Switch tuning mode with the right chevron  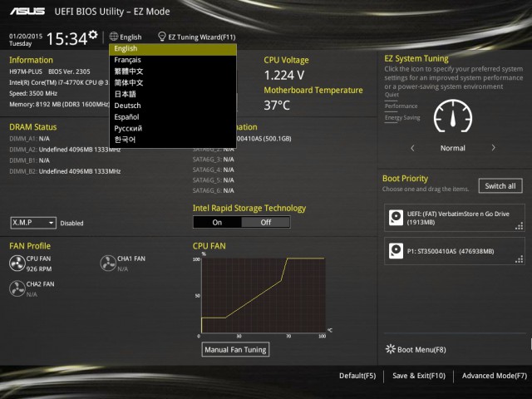coord(493,148)
